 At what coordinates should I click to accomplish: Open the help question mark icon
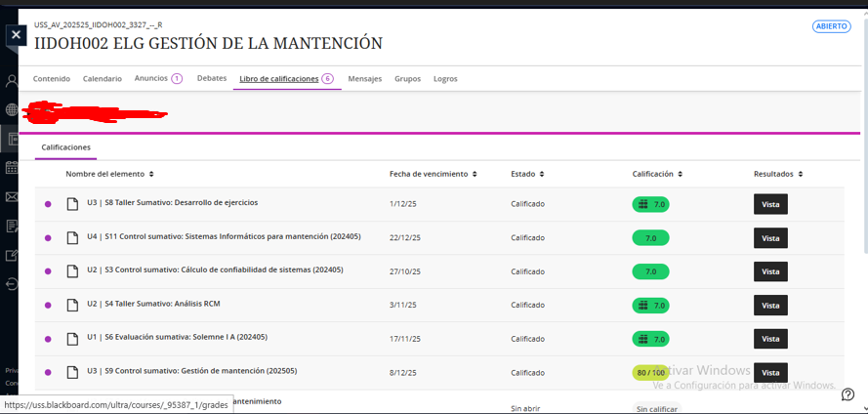(x=848, y=395)
